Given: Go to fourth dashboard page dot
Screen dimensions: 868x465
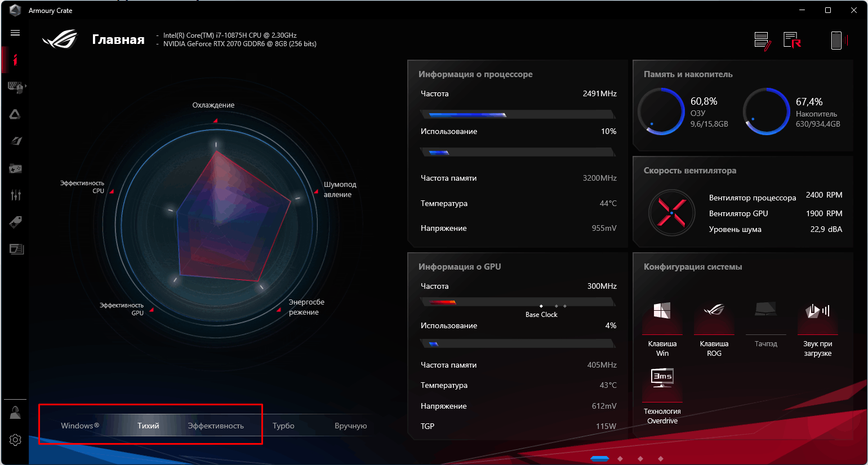Looking at the screenshot, I should pyautogui.click(x=661, y=459).
